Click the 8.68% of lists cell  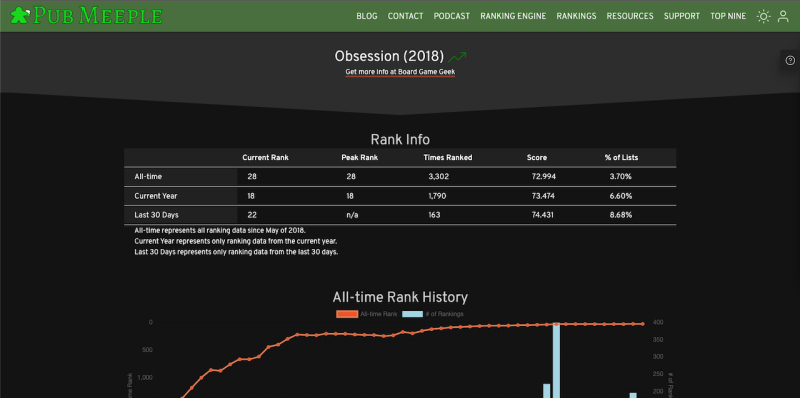click(x=621, y=215)
